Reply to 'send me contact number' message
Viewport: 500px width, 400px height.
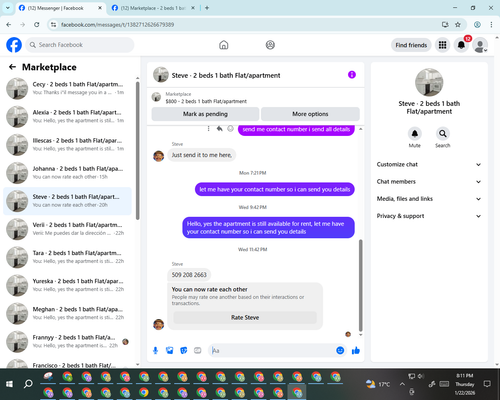[219, 129]
